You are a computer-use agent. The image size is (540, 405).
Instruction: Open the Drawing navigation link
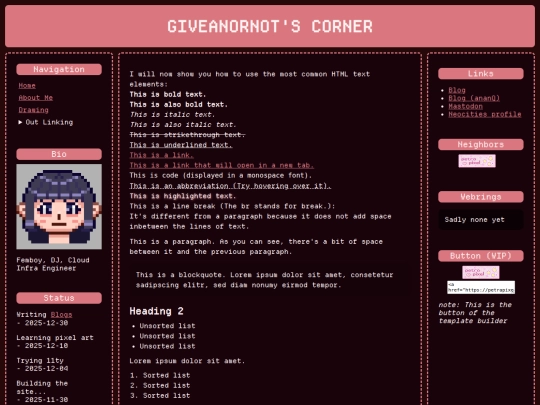pyautogui.click(x=33, y=110)
